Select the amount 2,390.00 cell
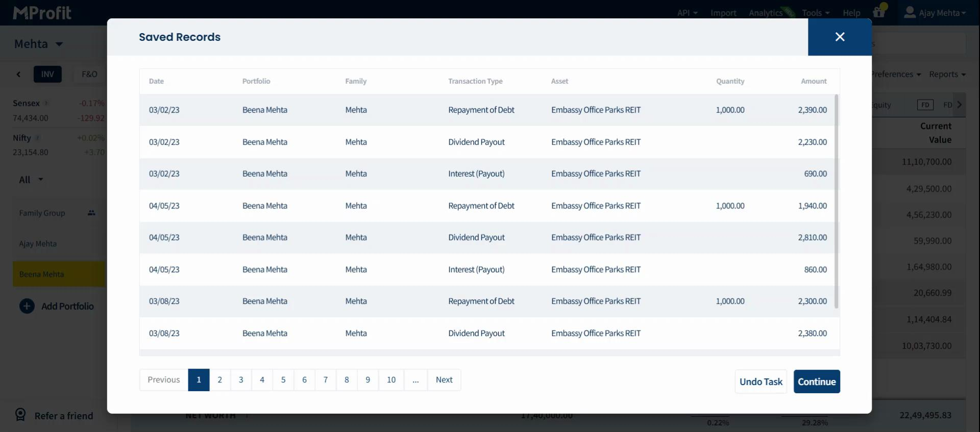 pos(813,110)
